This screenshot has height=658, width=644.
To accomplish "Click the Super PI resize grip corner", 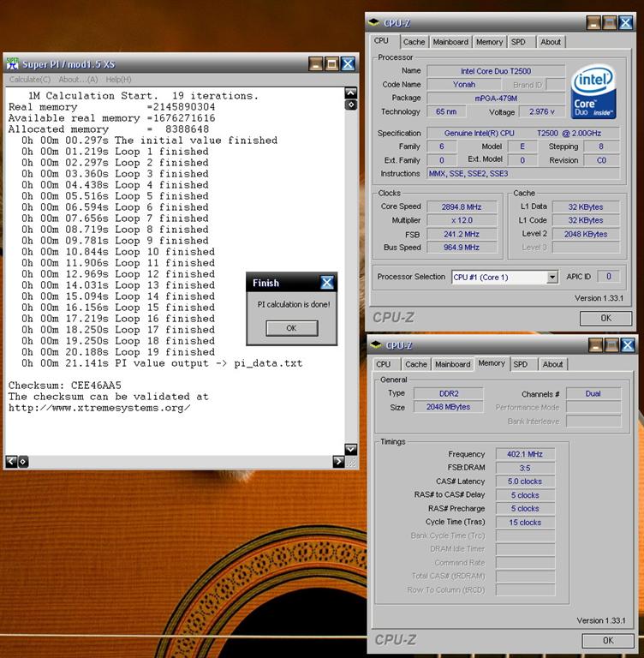I will 352,462.
